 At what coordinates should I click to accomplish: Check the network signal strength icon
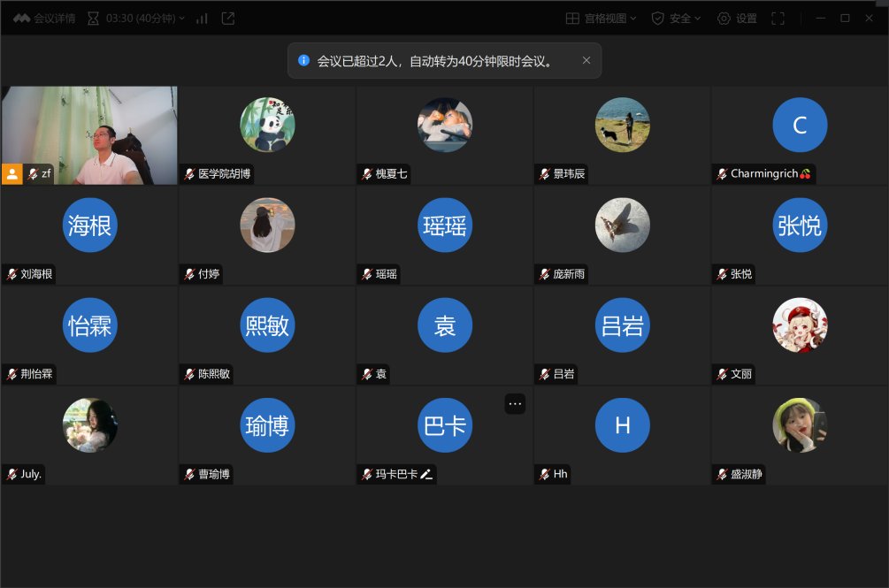coord(203,19)
